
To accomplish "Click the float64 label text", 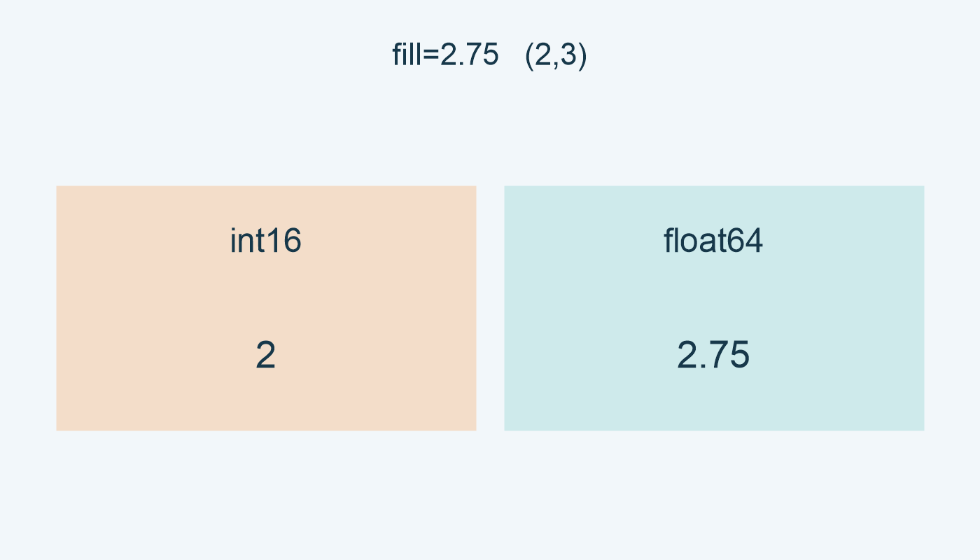I will click(x=713, y=241).
